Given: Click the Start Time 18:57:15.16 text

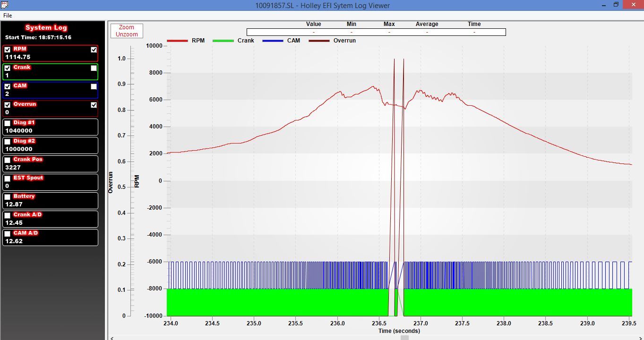Looking at the screenshot, I should click(x=38, y=37).
